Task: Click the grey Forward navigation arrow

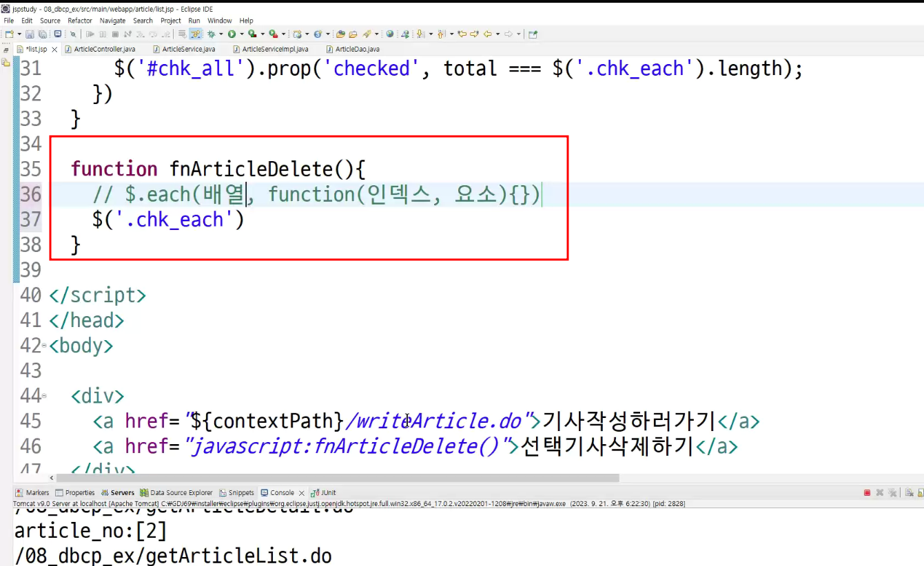Action: click(x=509, y=34)
